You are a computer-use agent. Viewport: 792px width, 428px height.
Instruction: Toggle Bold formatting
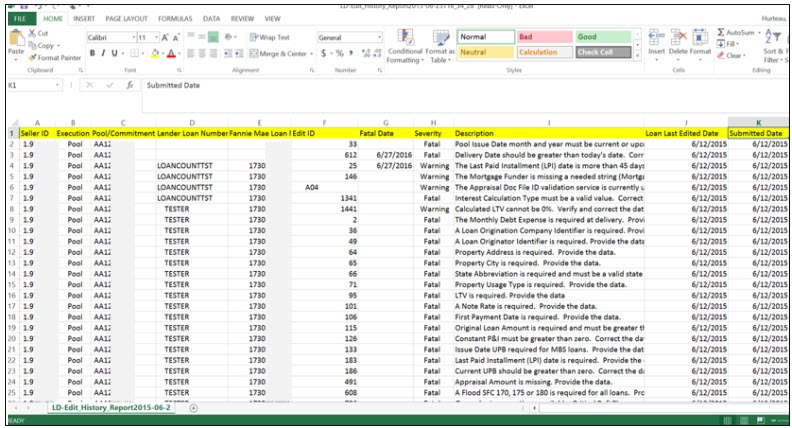point(91,53)
